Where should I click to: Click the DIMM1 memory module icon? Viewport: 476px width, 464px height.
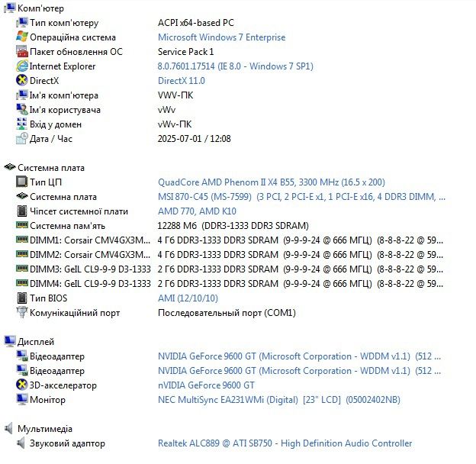22,240
